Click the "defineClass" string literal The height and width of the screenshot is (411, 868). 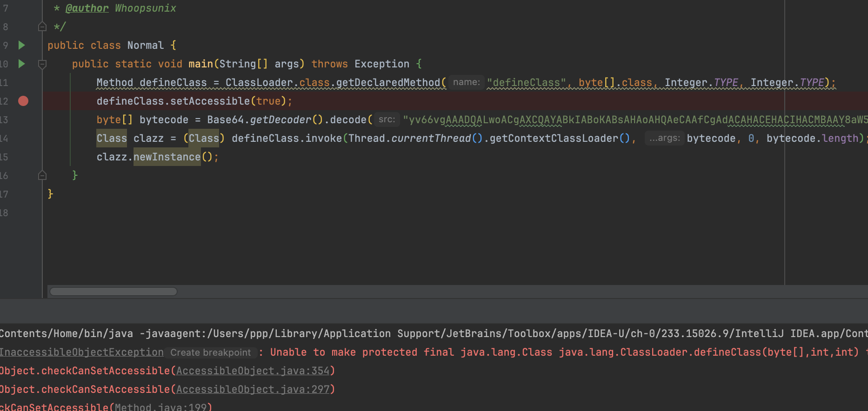526,82
